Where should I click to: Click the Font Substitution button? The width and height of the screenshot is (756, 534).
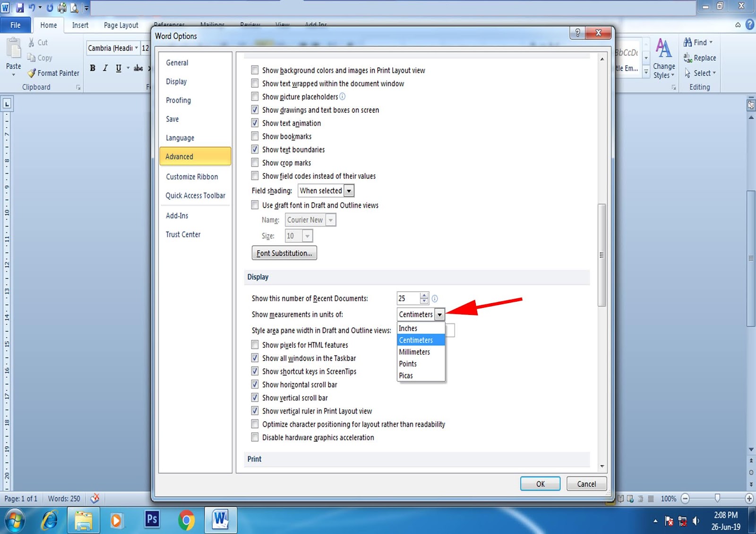tap(284, 253)
